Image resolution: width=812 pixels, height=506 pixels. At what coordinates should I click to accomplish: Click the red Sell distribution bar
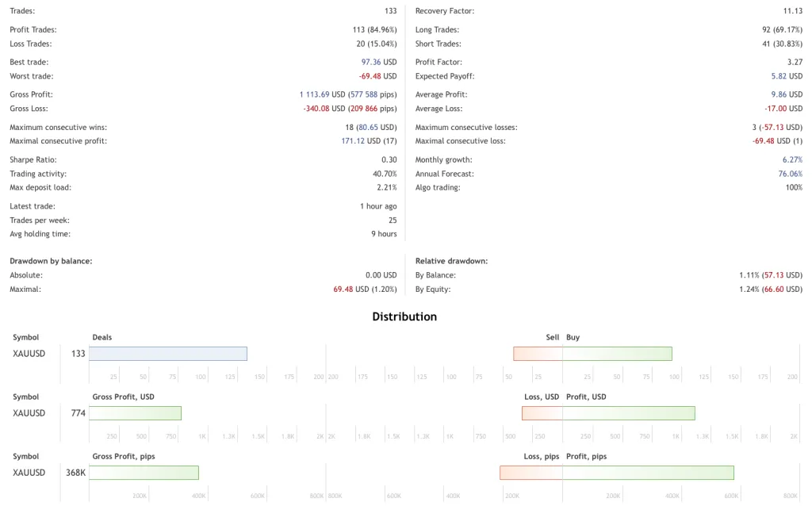click(538, 354)
